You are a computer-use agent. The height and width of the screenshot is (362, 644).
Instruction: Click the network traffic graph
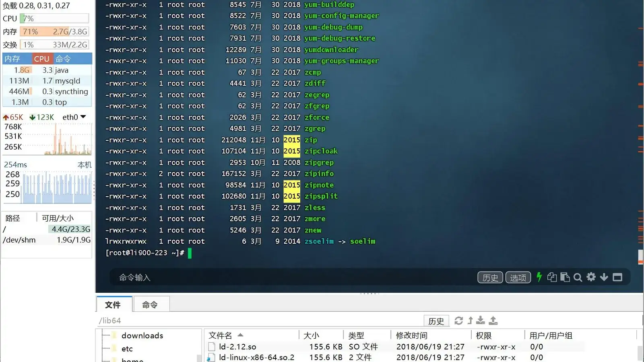click(47, 139)
